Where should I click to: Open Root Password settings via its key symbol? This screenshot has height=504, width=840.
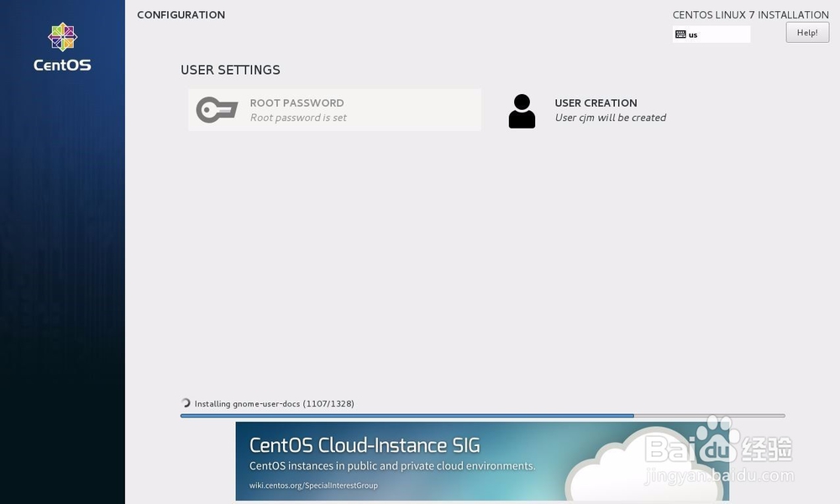216,109
